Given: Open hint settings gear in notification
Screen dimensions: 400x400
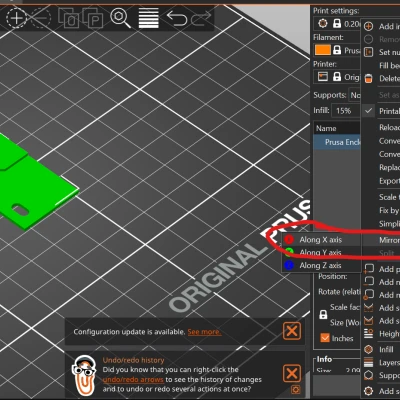Looking at the screenshot, I should tap(295, 389).
